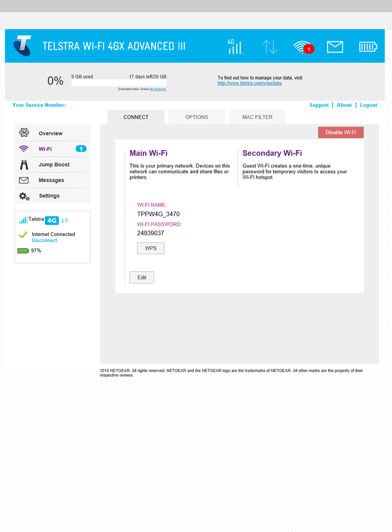The height and width of the screenshot is (532, 392).
Task: Open the envelope messages icon in header
Action: click(x=335, y=47)
